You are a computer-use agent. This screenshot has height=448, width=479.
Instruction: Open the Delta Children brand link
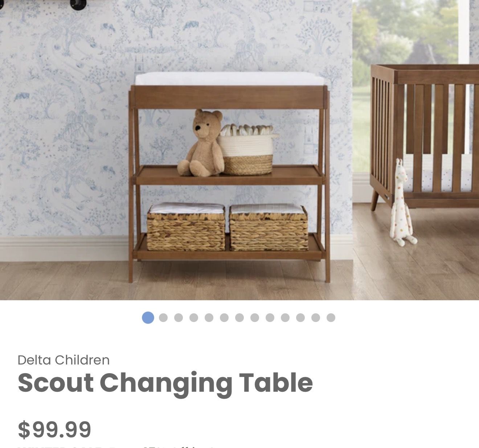pos(64,360)
